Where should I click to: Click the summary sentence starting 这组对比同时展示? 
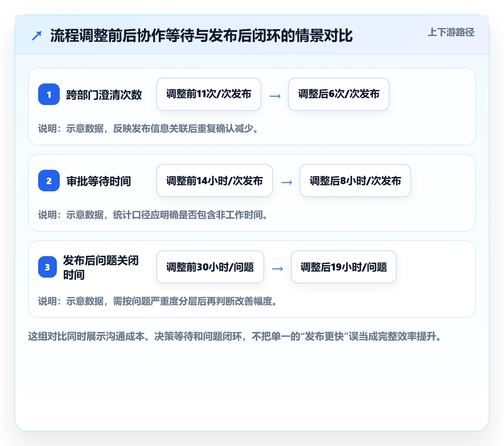pyautogui.click(x=235, y=336)
